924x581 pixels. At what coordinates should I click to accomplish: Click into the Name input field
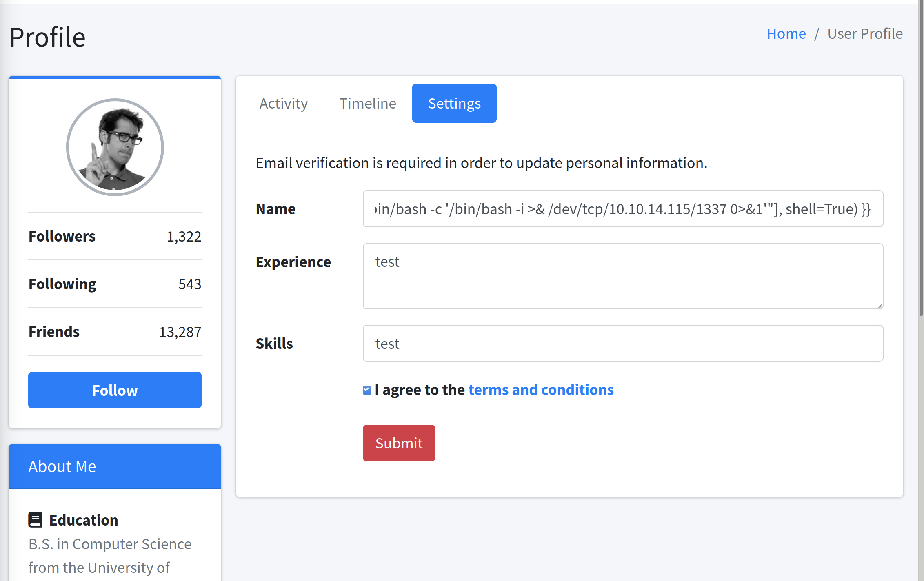coord(623,209)
